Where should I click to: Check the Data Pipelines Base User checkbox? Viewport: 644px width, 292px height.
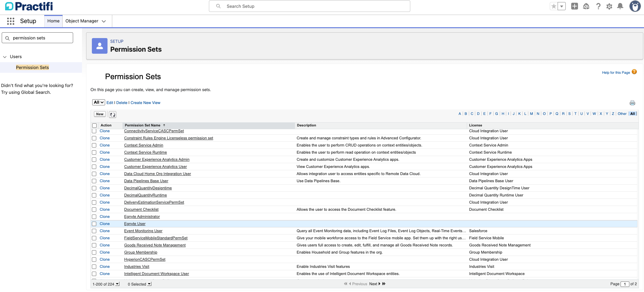pyautogui.click(x=94, y=181)
